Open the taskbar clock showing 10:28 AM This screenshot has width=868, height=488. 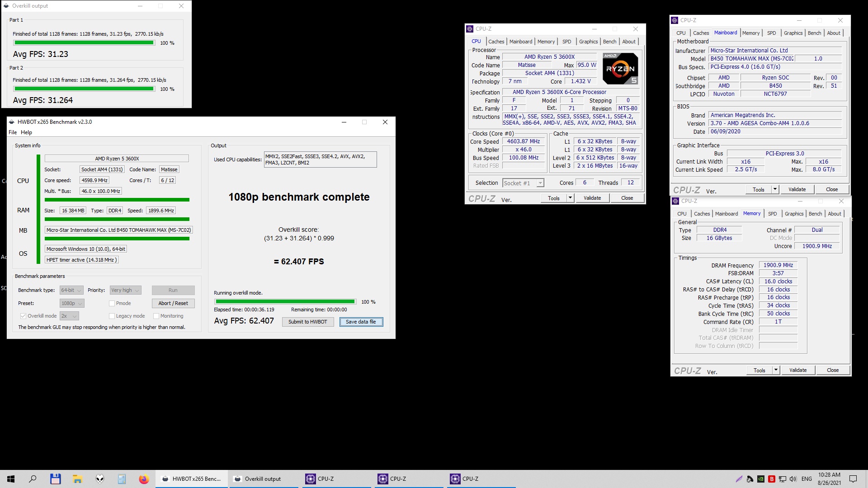point(829,479)
